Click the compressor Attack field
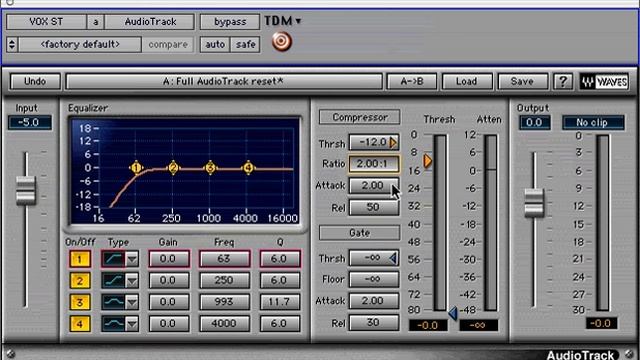This screenshot has height=360, width=640. tap(373, 186)
